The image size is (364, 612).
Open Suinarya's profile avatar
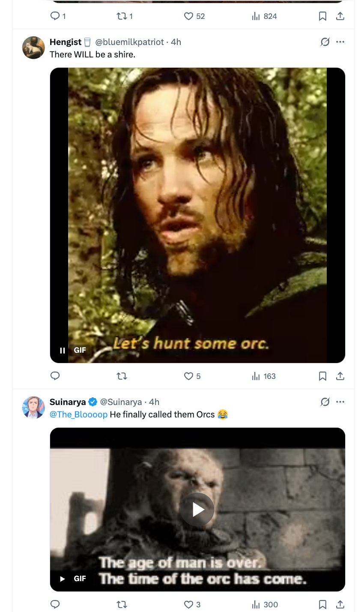pyautogui.click(x=33, y=408)
